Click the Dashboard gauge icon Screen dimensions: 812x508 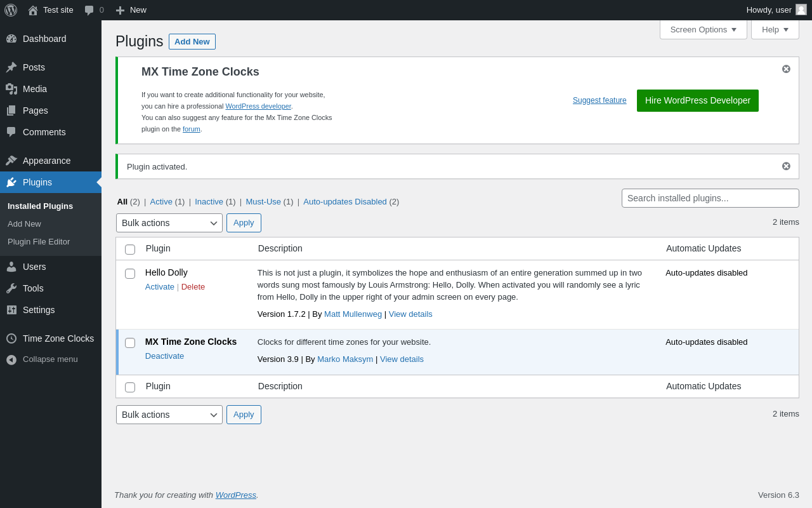click(x=11, y=39)
